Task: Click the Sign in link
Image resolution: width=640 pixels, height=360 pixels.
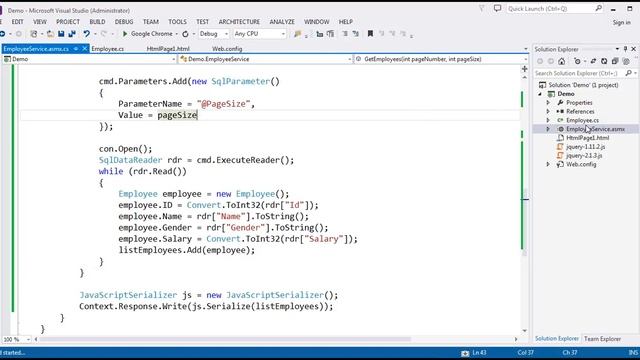Action: (x=621, y=23)
